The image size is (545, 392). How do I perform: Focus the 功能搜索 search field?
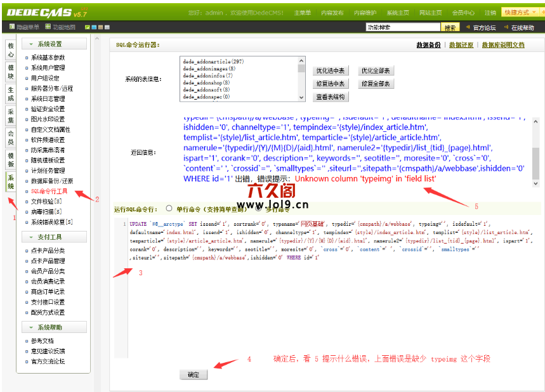click(x=403, y=27)
